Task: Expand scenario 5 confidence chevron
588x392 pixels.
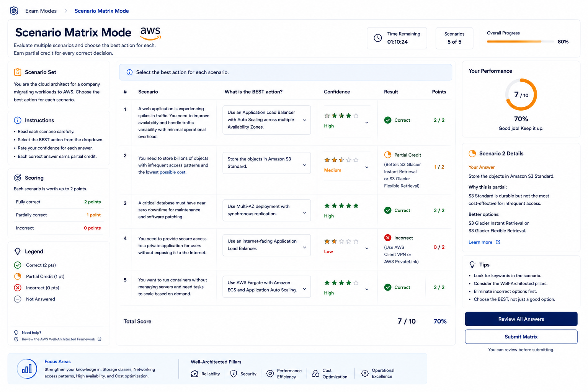Action: tap(367, 289)
